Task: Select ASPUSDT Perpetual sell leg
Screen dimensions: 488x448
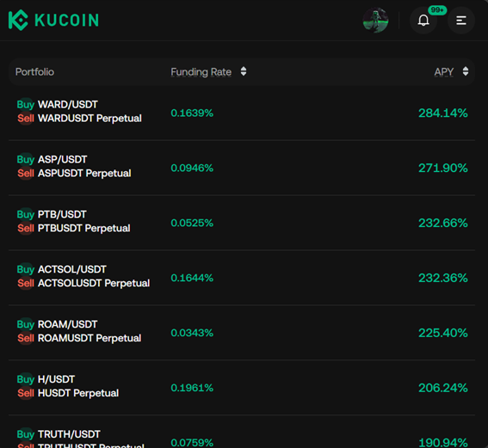Action: click(84, 173)
